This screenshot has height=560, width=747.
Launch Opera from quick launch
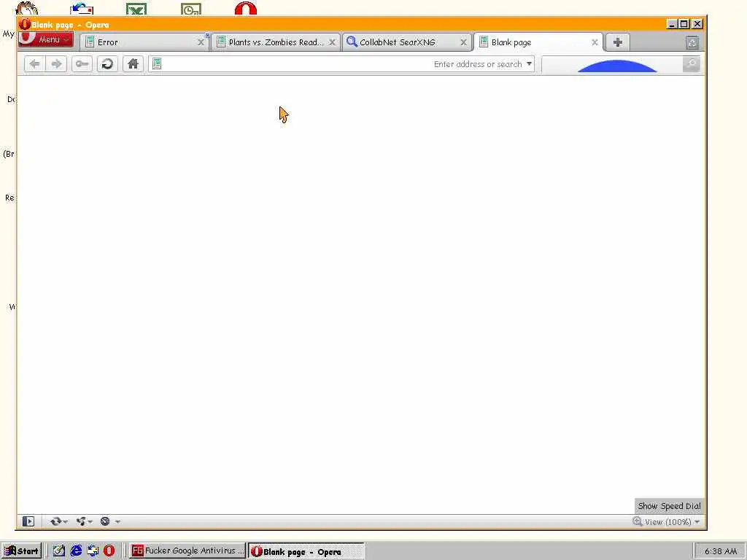click(x=109, y=551)
